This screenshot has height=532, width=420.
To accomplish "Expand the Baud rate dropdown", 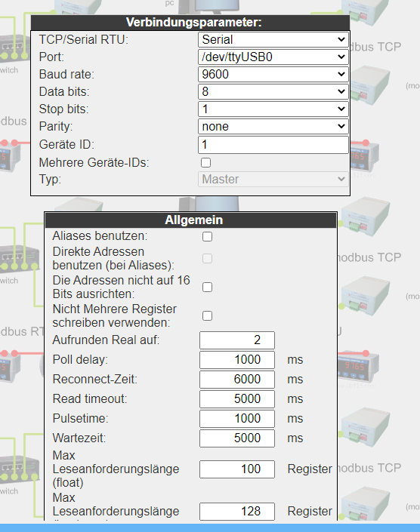I will pyautogui.click(x=273, y=74).
